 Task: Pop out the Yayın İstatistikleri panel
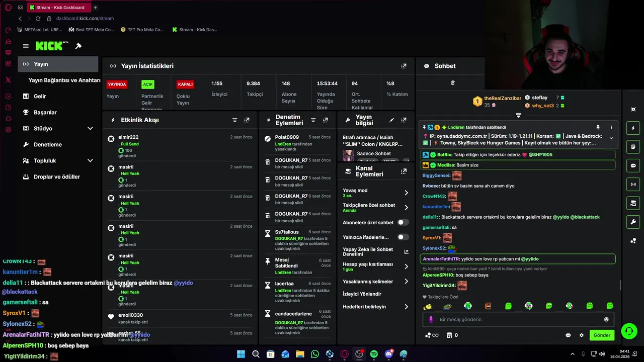(404, 66)
